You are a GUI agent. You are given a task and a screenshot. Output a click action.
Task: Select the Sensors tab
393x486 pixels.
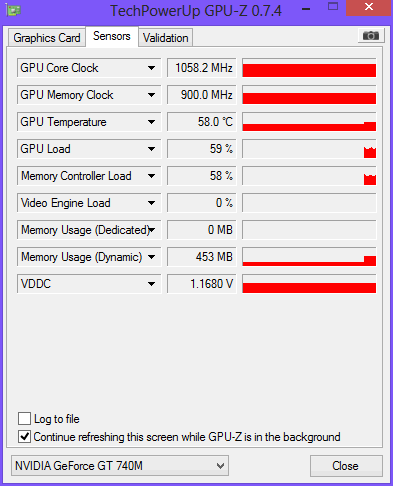(112, 36)
